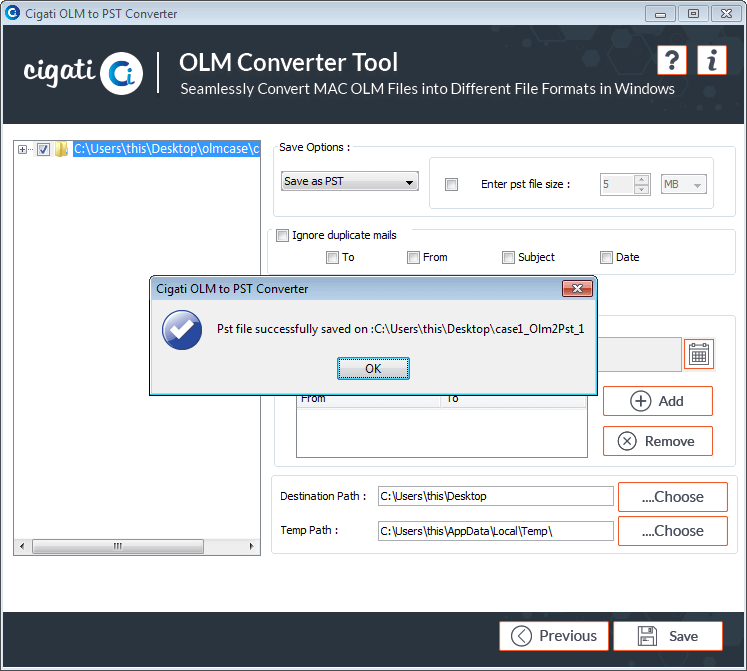This screenshot has height=671, width=747.
Task: Click the Pst file successfully saved message
Action: tap(401, 329)
